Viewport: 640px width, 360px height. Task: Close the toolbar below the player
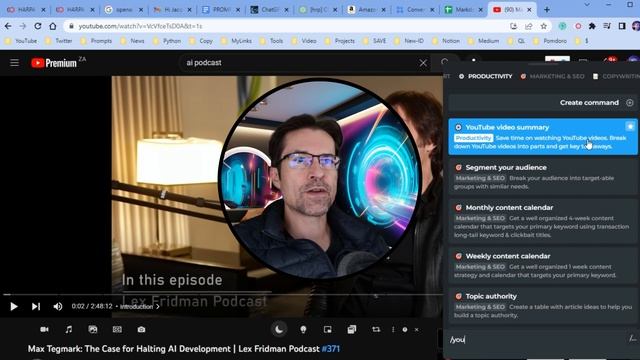pyautogui.click(x=416, y=329)
